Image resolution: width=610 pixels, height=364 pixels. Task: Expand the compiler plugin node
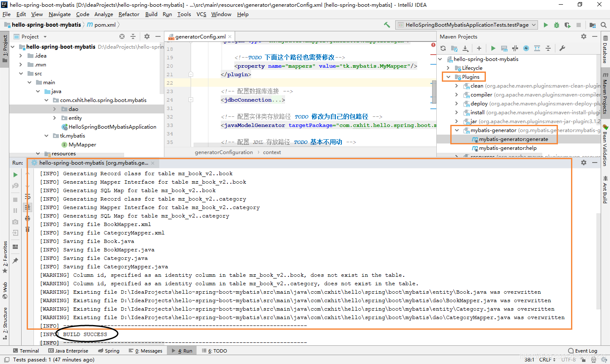pos(457,95)
